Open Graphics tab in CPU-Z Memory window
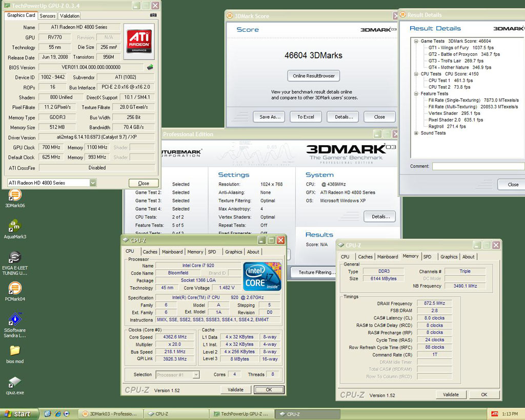This screenshot has height=420, width=525. tap(449, 256)
